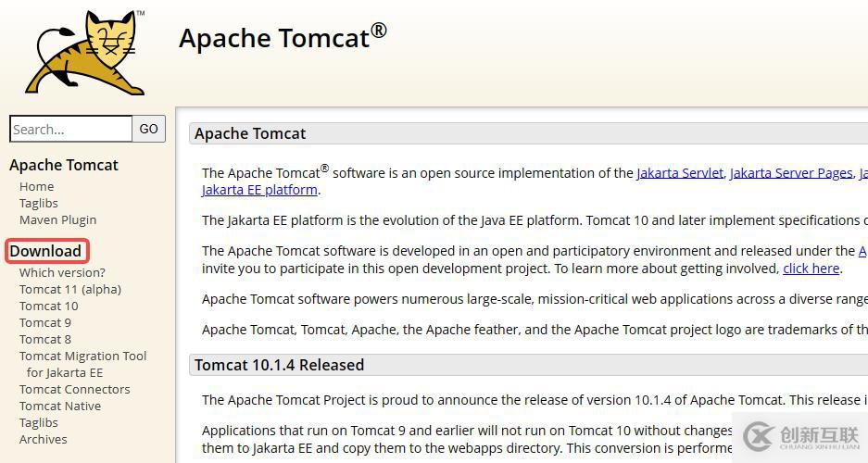Screen dimensions: 868x463
Task: Open the Jakarta EE platform link
Action: [x=259, y=190]
